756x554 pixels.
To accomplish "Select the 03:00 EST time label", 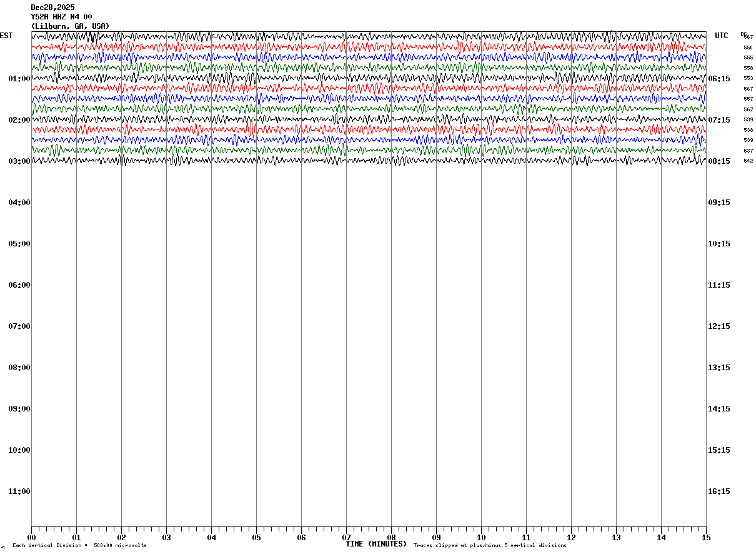I will coord(19,161).
